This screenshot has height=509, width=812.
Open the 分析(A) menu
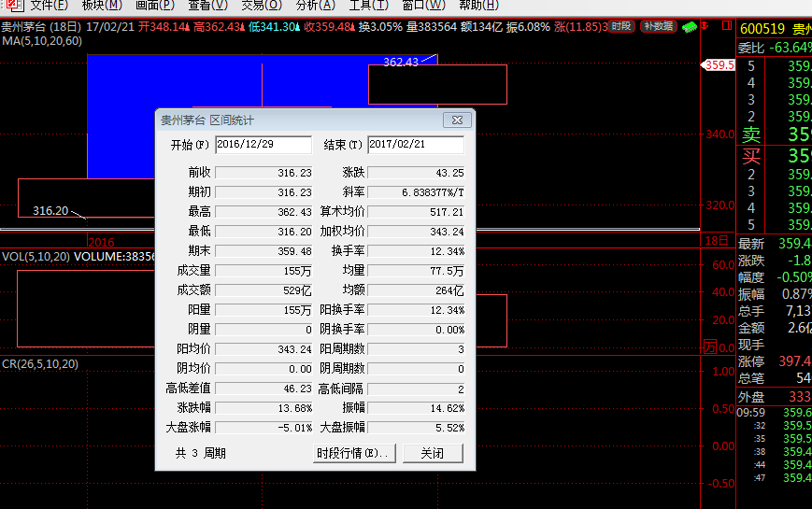pos(316,6)
